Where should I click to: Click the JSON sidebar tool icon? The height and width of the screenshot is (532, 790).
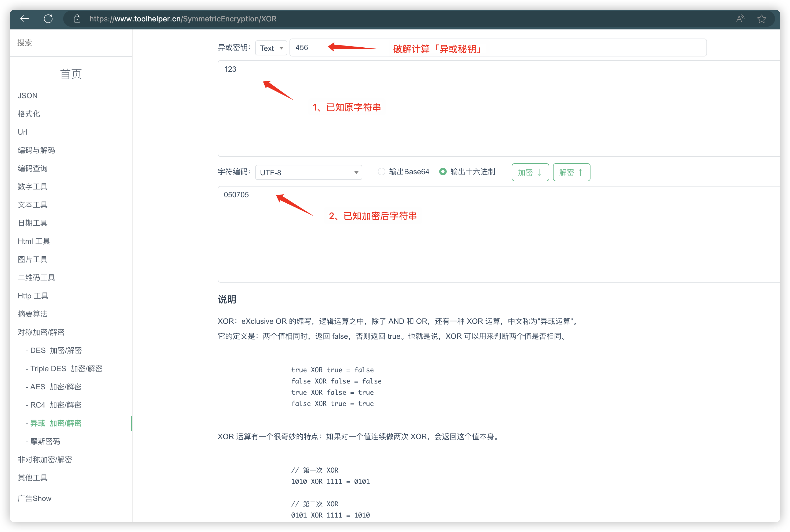tap(28, 96)
